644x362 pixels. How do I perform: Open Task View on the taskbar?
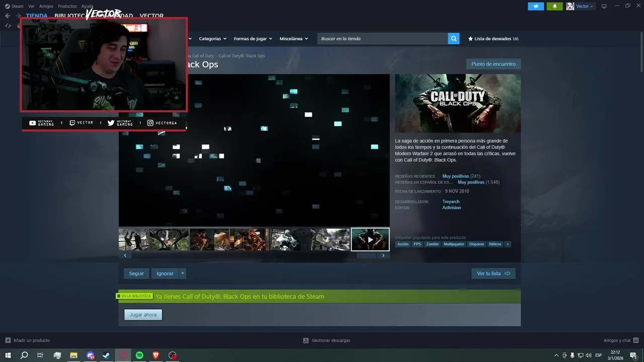point(40,355)
